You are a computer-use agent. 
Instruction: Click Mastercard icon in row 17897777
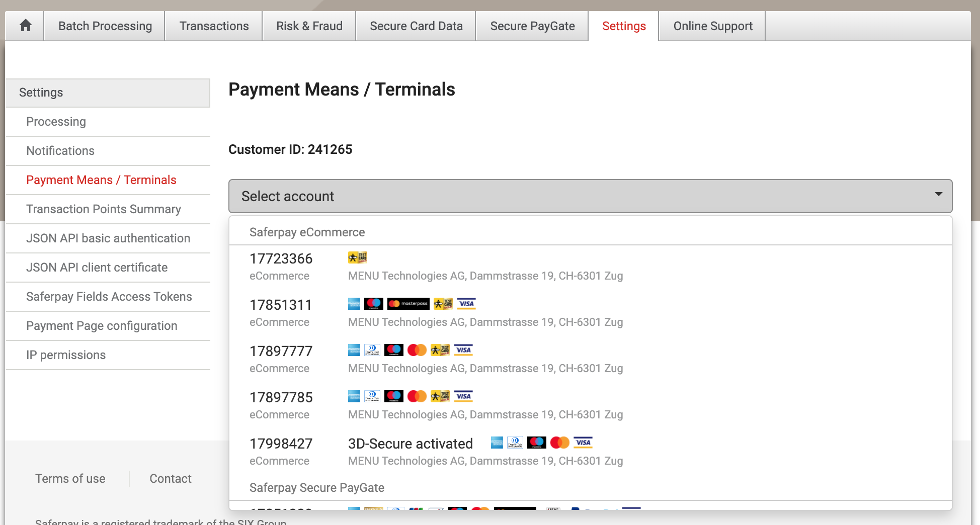tap(417, 350)
